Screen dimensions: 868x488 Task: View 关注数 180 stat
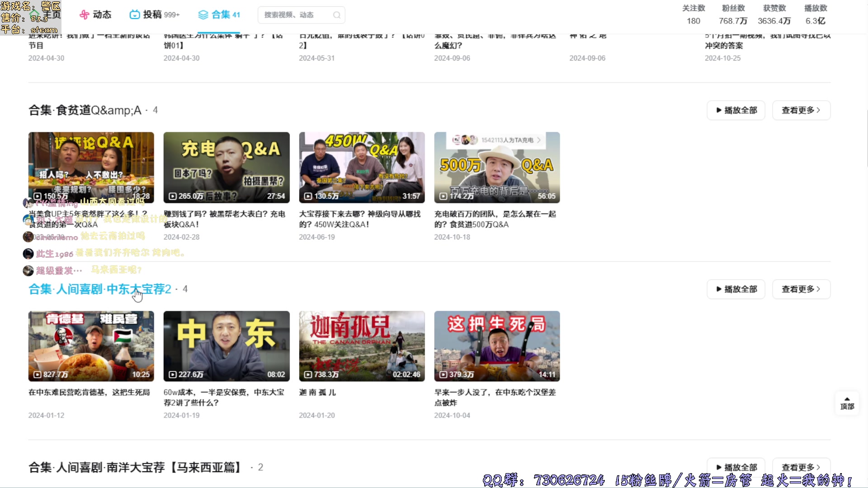pos(693,14)
